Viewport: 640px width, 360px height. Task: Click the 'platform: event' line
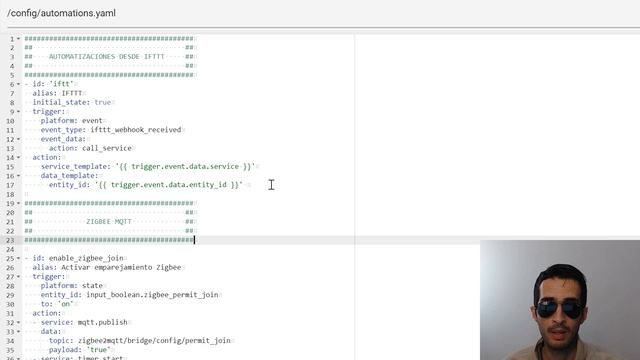71,121
